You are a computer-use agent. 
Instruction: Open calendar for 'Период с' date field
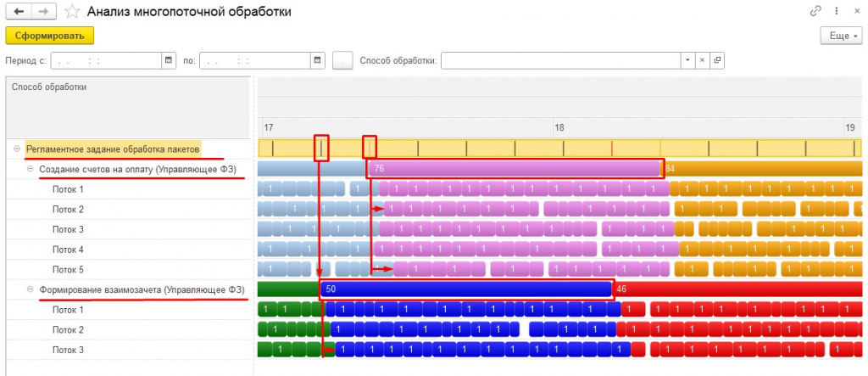point(169,60)
